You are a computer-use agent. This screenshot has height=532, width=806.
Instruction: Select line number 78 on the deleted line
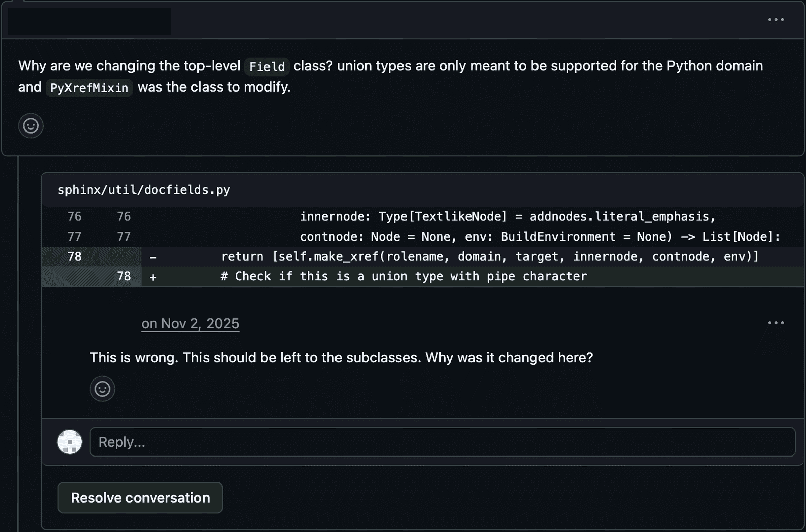75,256
